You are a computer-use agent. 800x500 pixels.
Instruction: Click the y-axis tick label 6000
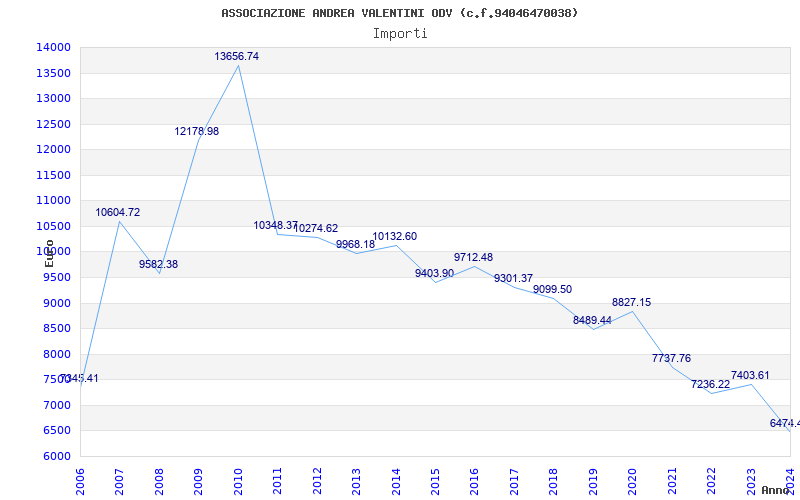pos(56,457)
